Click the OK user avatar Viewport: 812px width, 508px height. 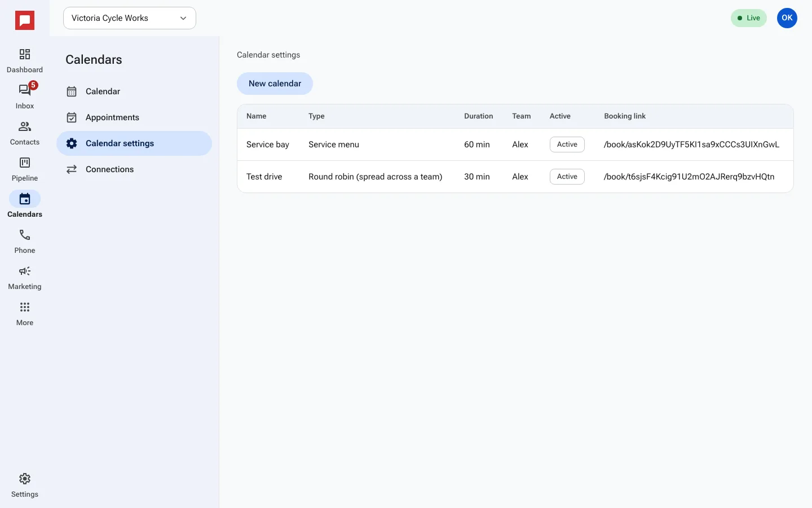(x=787, y=18)
